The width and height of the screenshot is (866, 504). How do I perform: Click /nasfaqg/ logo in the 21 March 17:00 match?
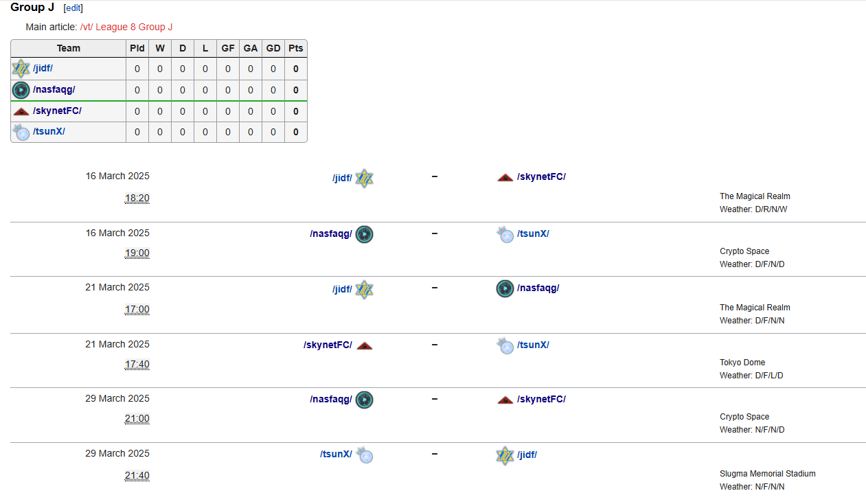pos(505,288)
